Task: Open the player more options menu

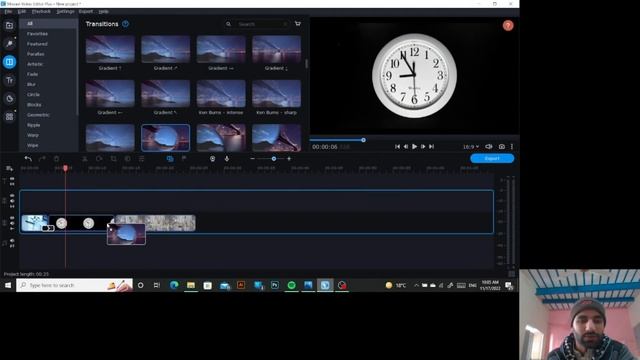Action: 512,147
